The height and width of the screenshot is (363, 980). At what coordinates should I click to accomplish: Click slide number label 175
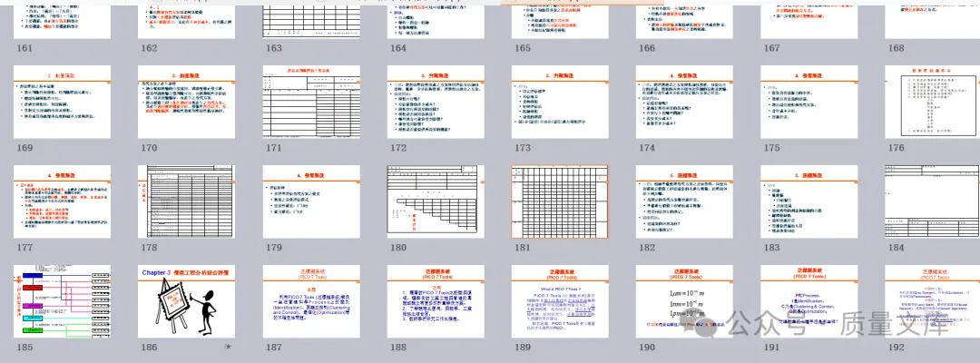pos(771,148)
